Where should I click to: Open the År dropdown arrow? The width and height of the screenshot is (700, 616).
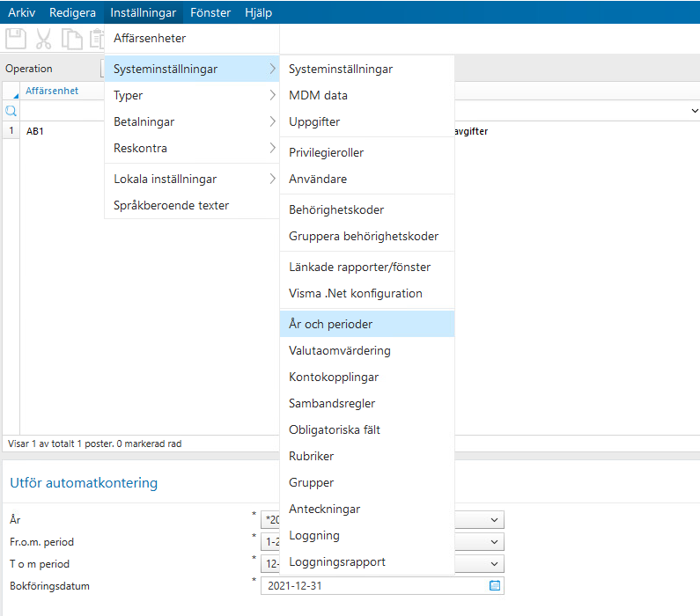[494, 520]
